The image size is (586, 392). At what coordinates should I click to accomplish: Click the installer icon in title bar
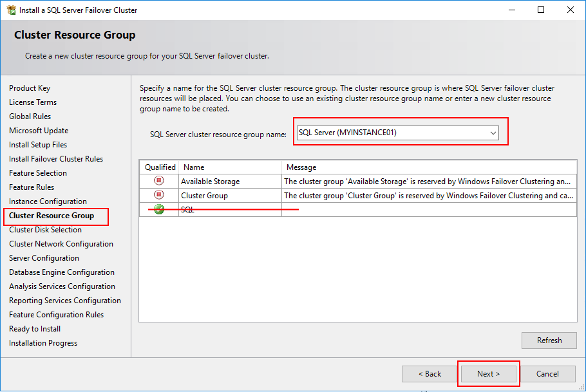11,10
